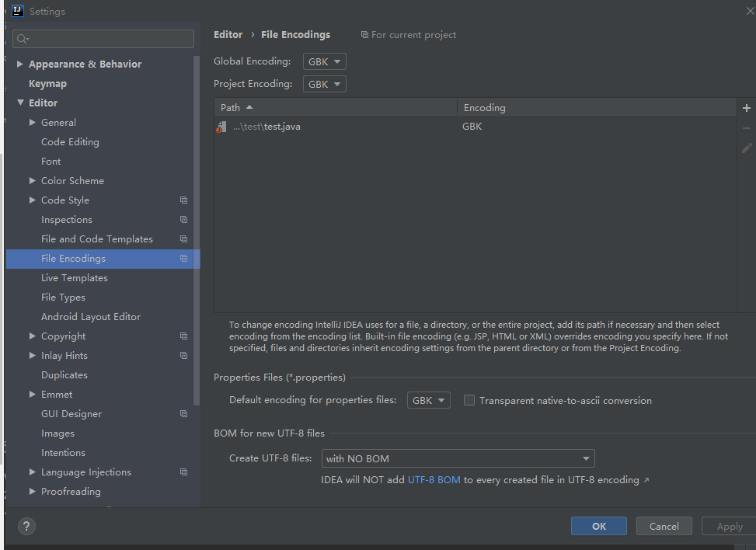Click the copy-settings icon next to Inspections
Viewport: 756px width, 550px height.
183,219
